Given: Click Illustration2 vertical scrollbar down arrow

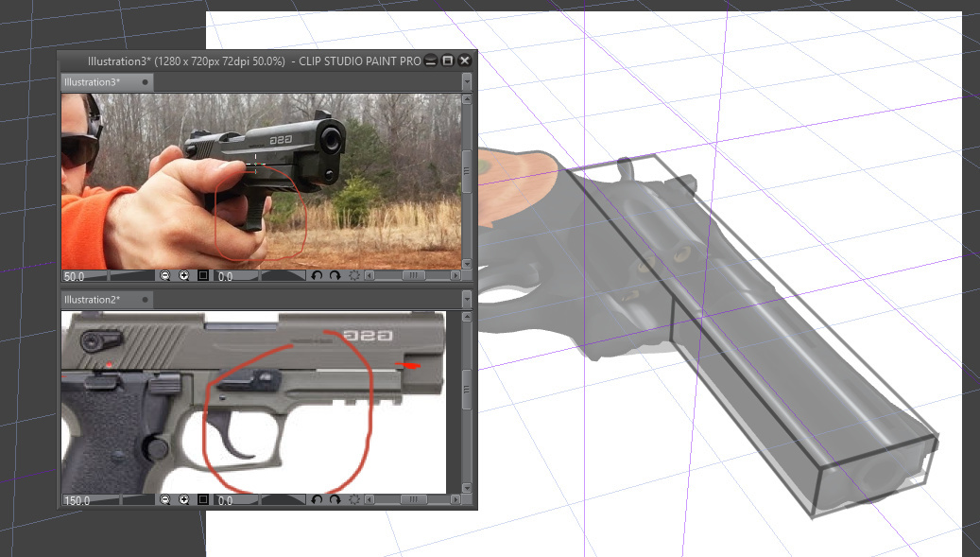Looking at the screenshot, I should click(x=467, y=488).
